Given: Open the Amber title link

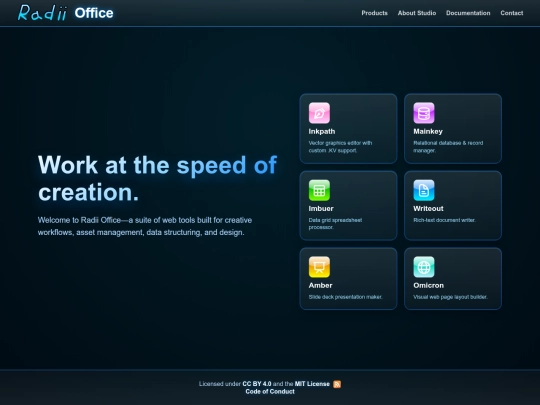Looking at the screenshot, I should pos(320,285).
